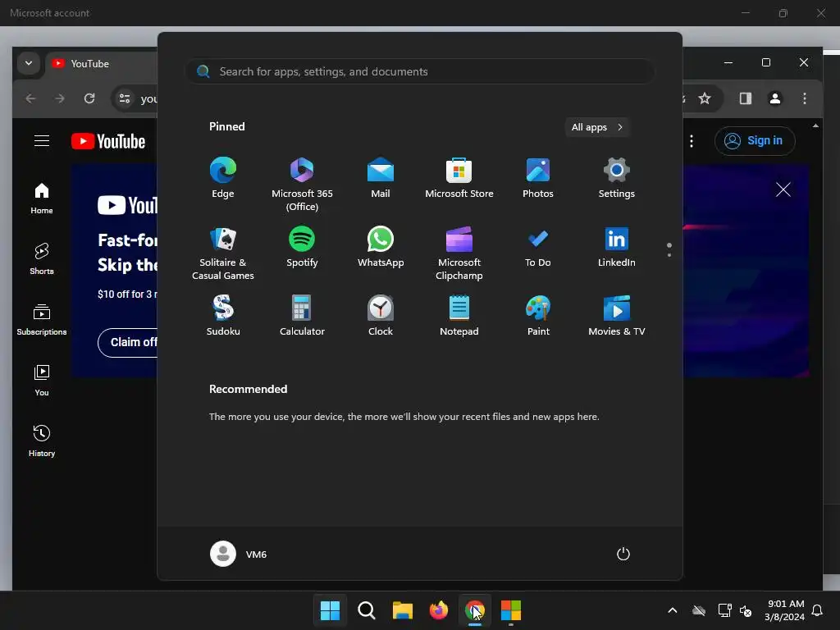Viewport: 840px width, 630px height.
Task: Launch LinkedIn
Action: (617, 246)
